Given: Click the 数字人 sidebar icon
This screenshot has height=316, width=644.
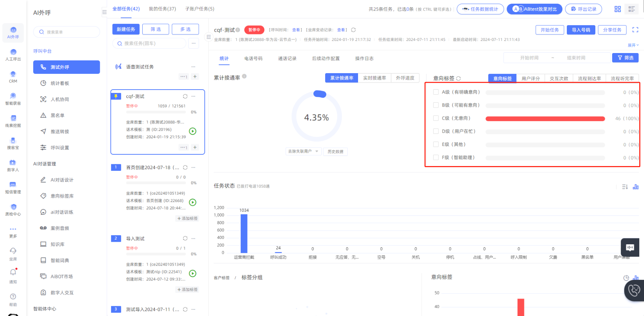Looking at the screenshot, I should [x=13, y=163].
